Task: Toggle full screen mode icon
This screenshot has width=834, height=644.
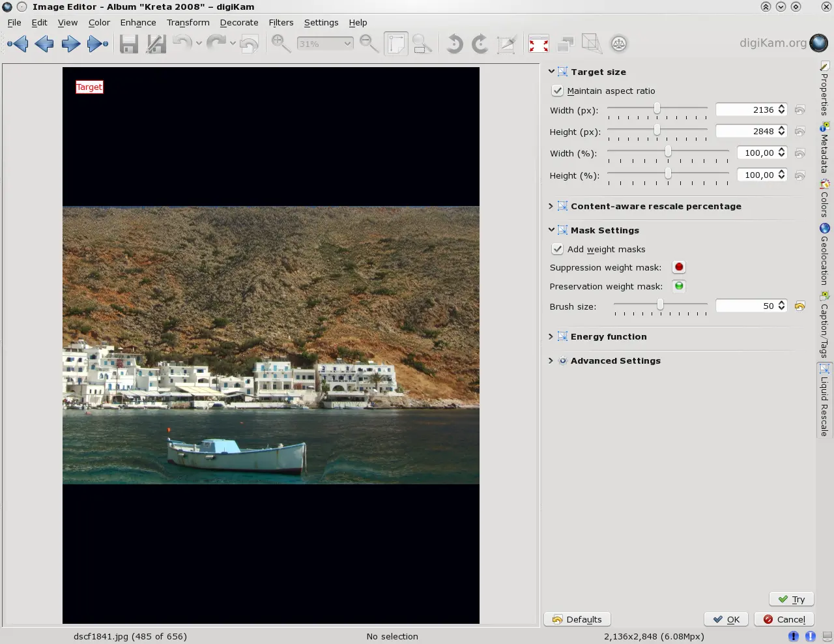Action: (x=538, y=44)
